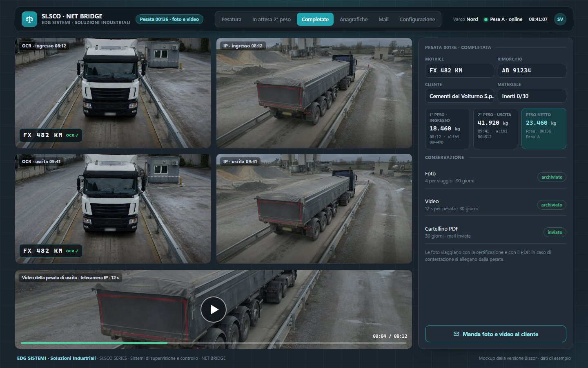588x368 pixels.
Task: Open the Mail tab
Action: (x=383, y=19)
